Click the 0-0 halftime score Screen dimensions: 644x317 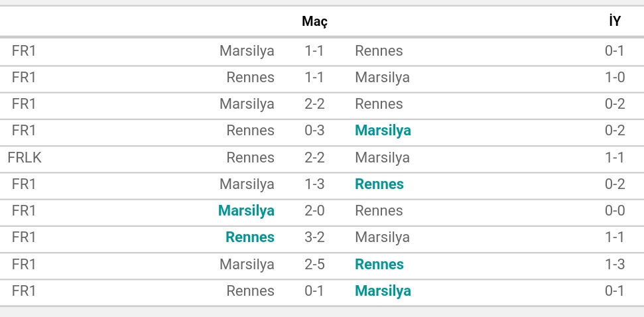(x=615, y=211)
